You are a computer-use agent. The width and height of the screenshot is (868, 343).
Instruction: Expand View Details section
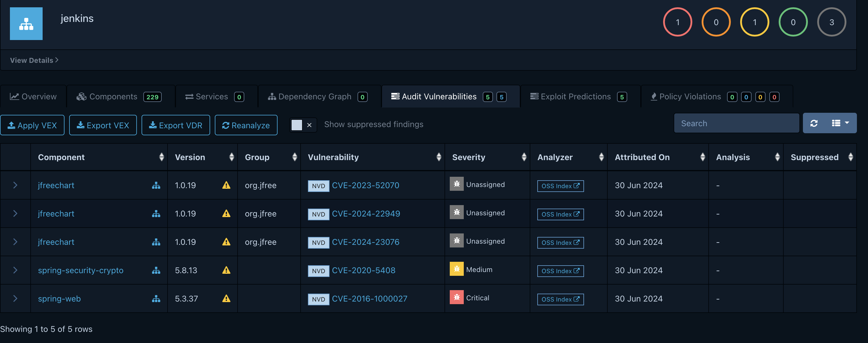click(34, 60)
